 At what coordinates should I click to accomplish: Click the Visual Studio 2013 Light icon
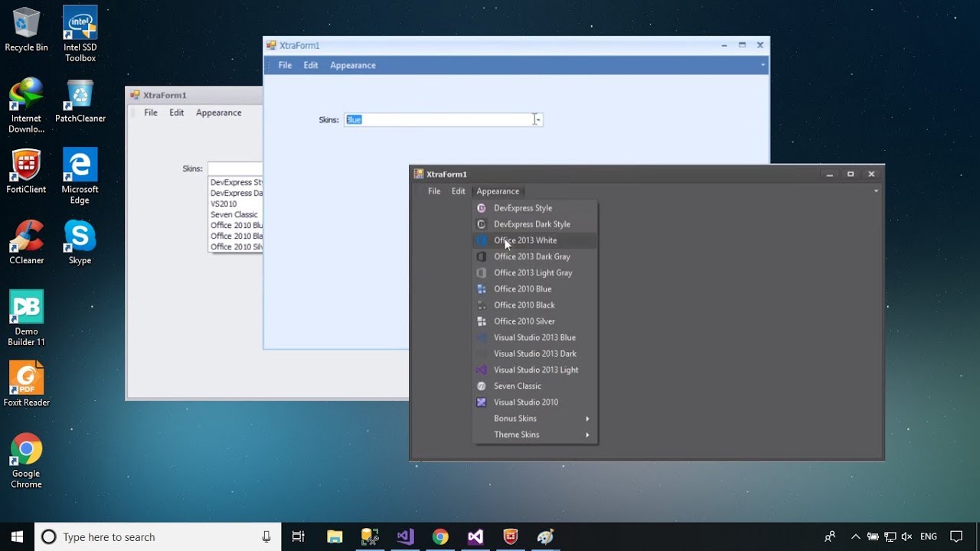click(x=482, y=370)
